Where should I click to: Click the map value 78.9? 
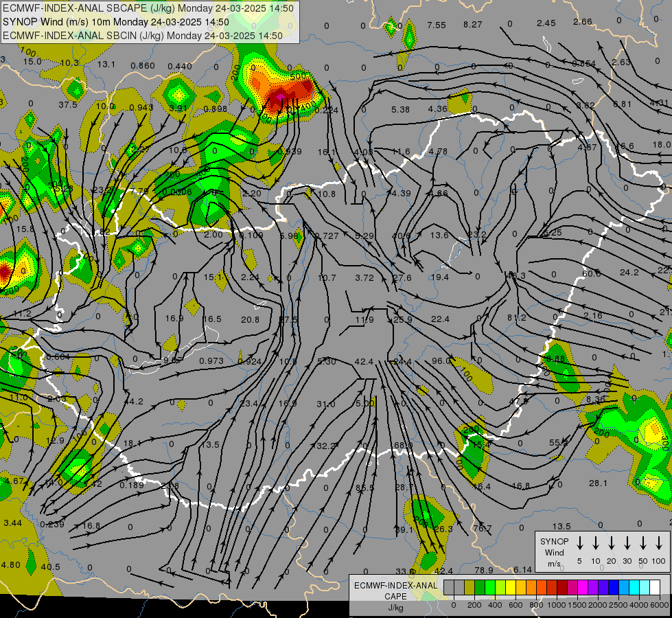(x=484, y=570)
